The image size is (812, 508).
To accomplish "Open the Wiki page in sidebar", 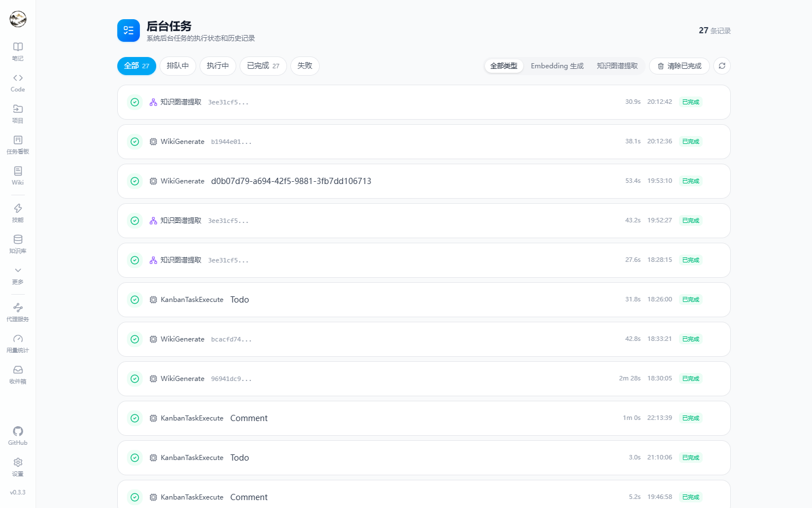I will [x=17, y=176].
